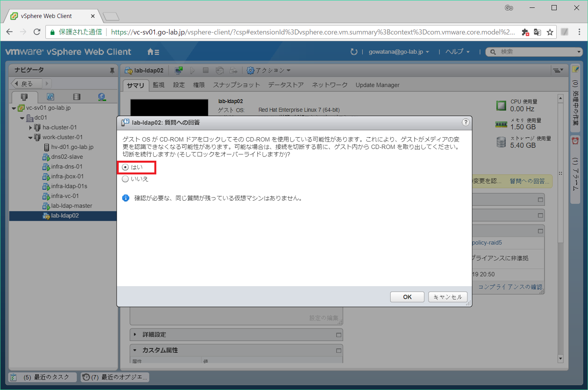Screen dimensions: 588x390
Task: Click the refresh icon next to the username
Action: coord(354,51)
